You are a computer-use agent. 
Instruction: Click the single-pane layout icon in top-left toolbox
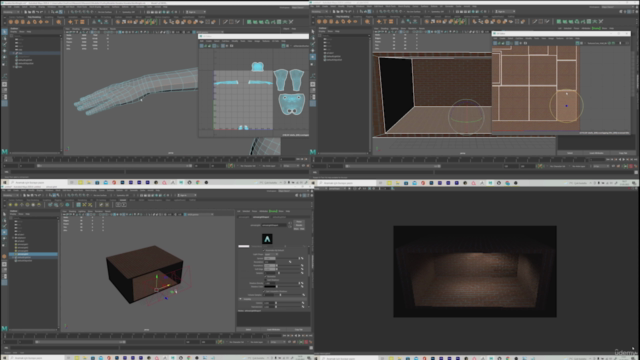click(x=4, y=84)
